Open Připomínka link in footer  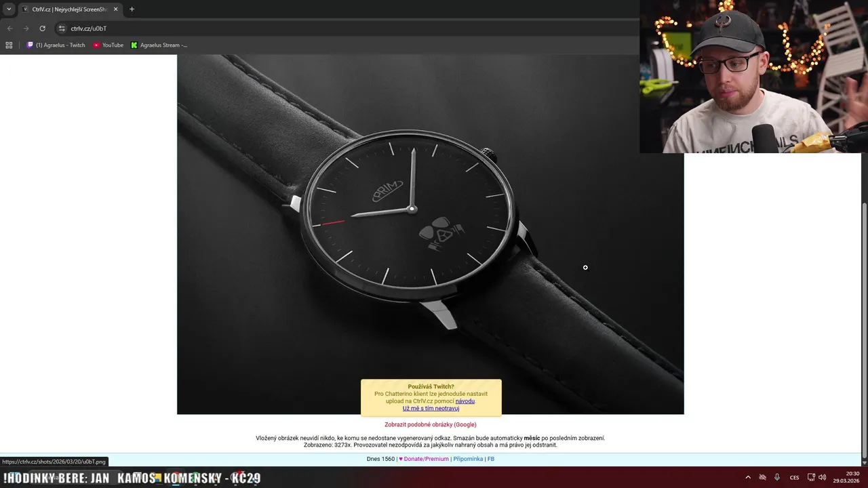pyautogui.click(x=468, y=459)
